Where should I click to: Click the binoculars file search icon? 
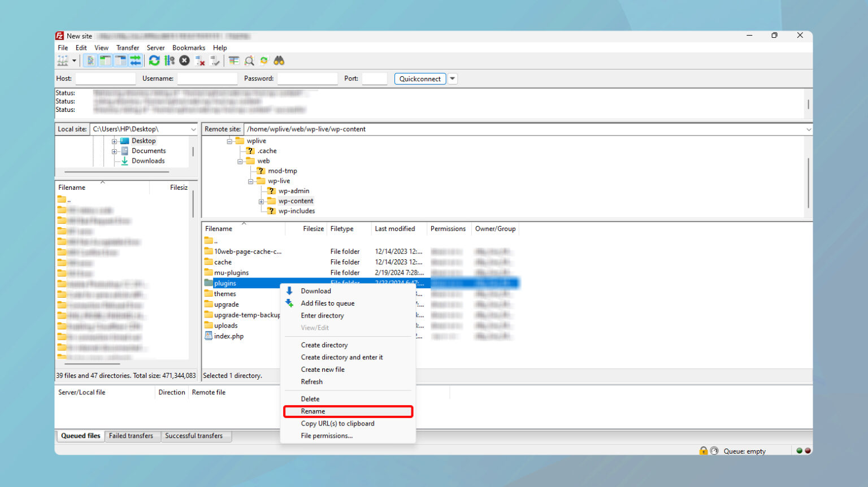[279, 61]
